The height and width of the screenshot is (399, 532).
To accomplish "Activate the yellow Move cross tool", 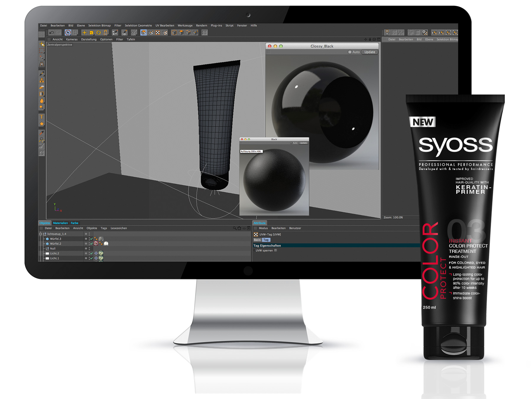I will [85, 32].
